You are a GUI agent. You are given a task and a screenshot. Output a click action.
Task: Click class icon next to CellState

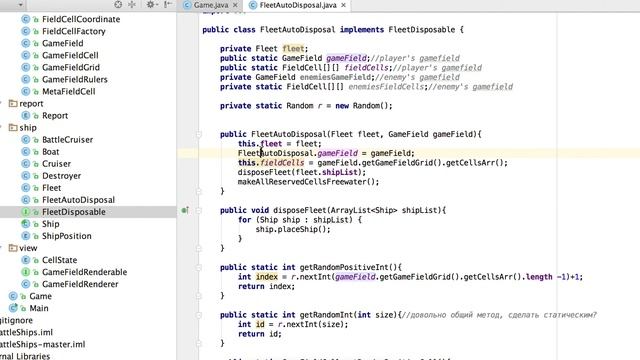[x=25, y=260]
